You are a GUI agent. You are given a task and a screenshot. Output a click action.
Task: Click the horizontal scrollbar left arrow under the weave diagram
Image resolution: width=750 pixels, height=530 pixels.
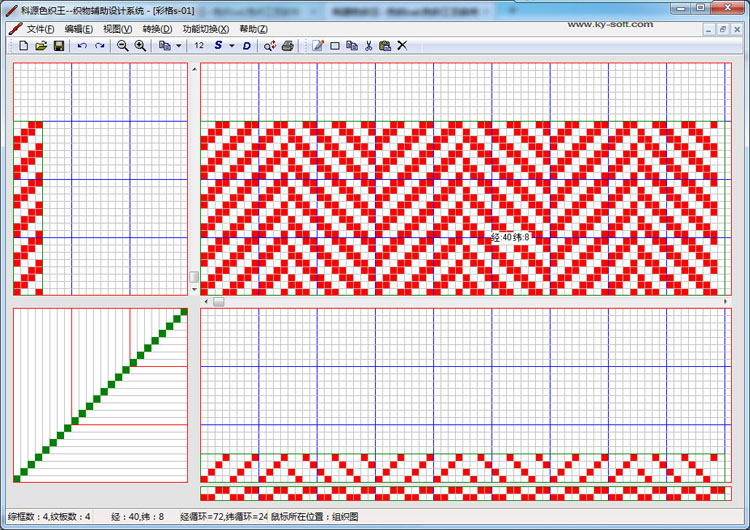point(206,301)
